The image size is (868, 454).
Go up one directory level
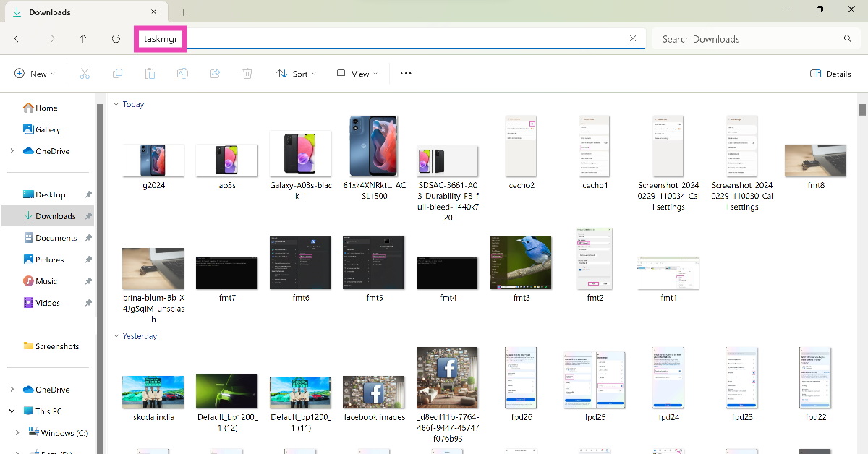[x=83, y=39]
